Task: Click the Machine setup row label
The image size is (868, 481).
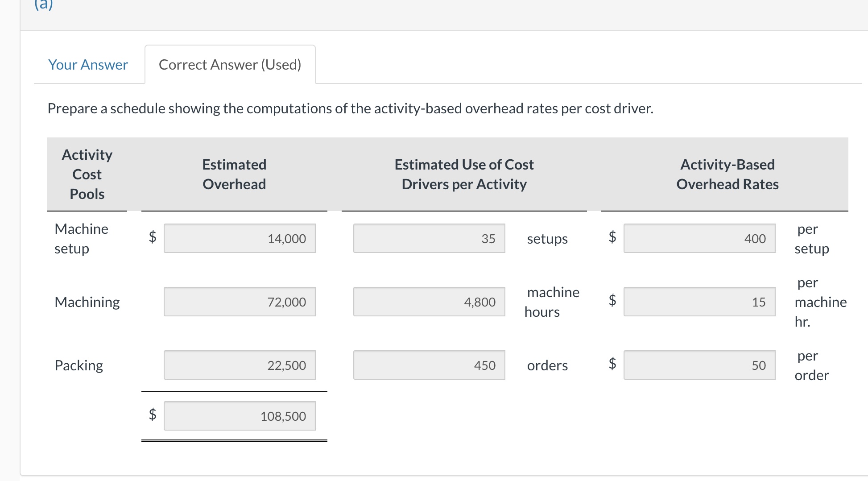Action: [81, 238]
